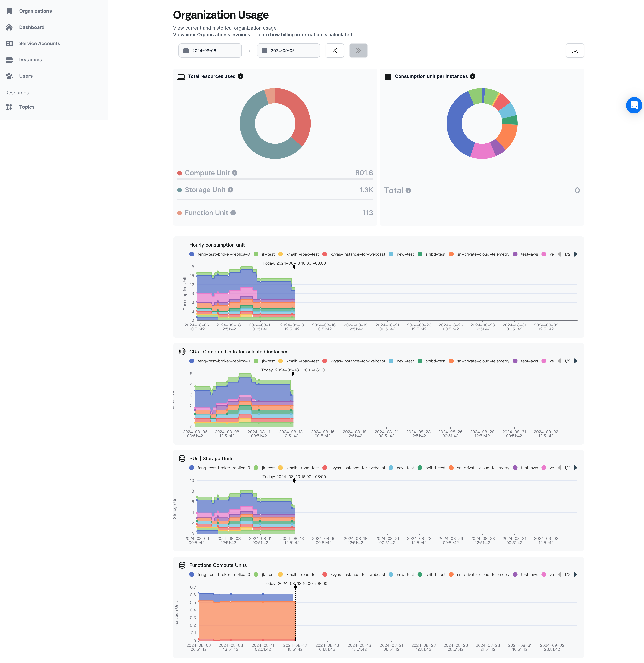Click the end date field 2024-09-05
The height and width of the screenshot is (663, 644).
pyautogui.click(x=288, y=51)
